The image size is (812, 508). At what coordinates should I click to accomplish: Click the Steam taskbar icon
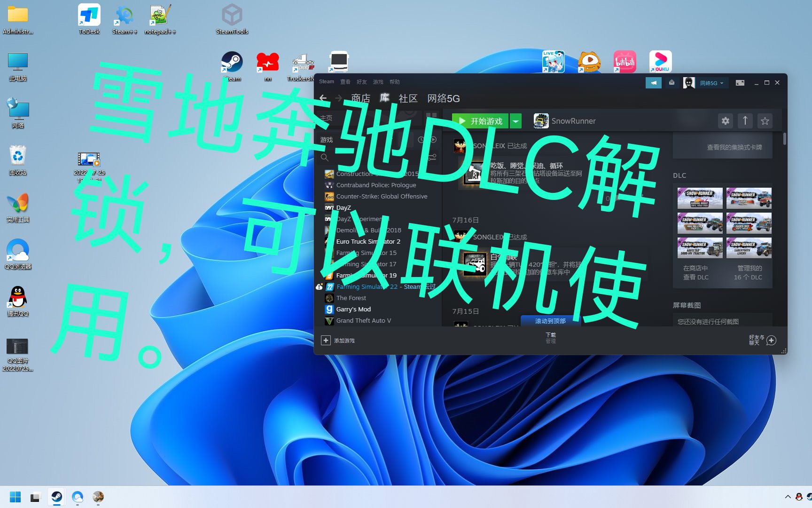tap(56, 497)
